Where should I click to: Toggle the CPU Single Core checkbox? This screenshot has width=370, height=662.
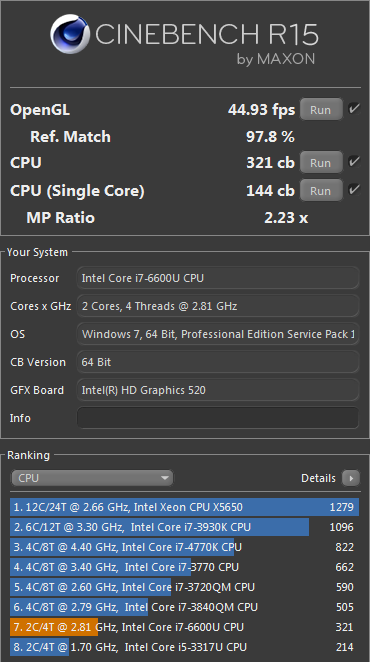tap(354, 190)
